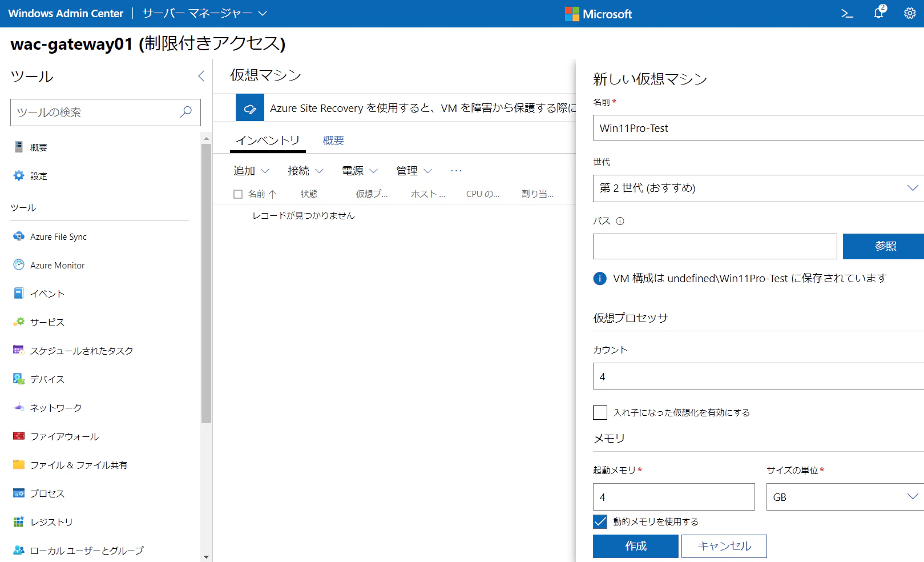The image size is (924, 562).
Task: Sort by the 割り当... column header
Action: point(538,194)
